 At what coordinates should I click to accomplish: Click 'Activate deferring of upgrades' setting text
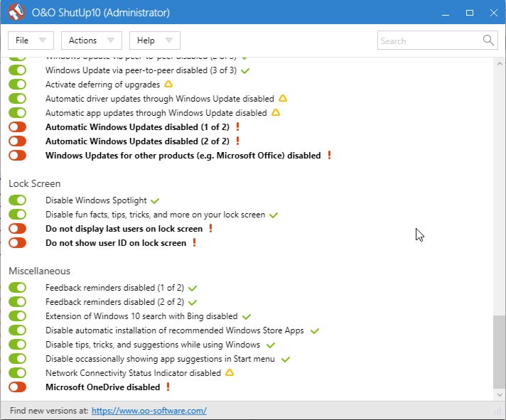[102, 85]
